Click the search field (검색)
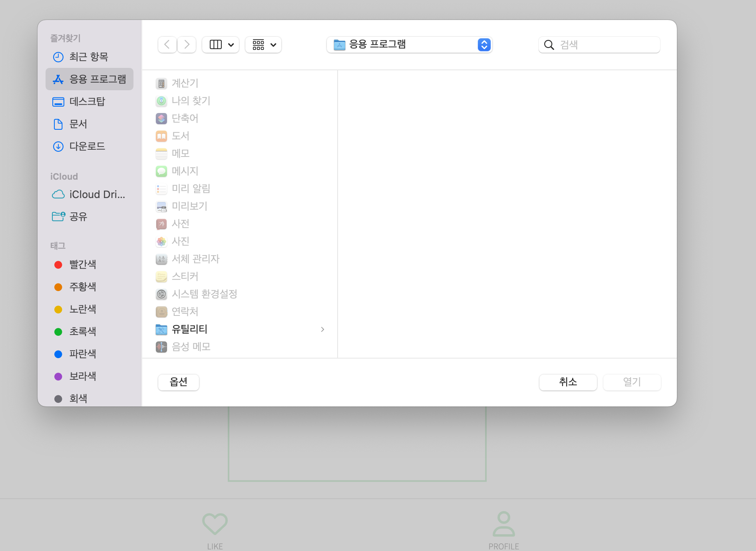Image resolution: width=756 pixels, height=551 pixels. point(599,45)
